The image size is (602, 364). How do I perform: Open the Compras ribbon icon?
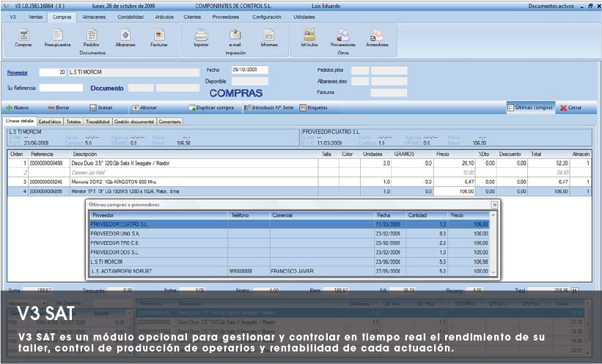pyautogui.click(x=23, y=35)
